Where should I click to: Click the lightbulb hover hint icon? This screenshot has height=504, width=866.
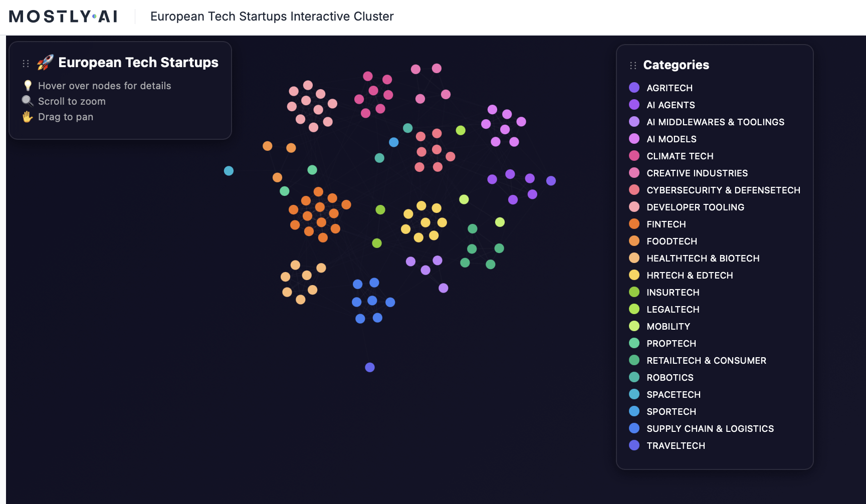point(28,86)
